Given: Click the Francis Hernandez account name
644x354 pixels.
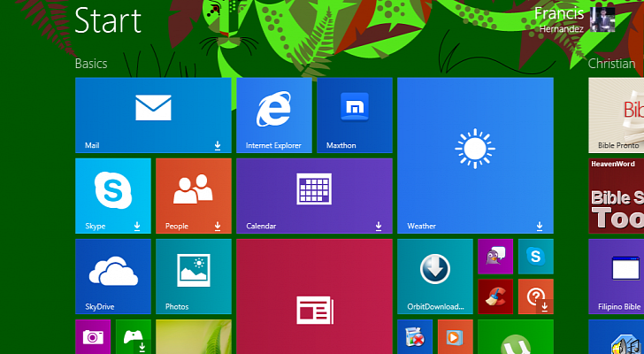Looking at the screenshot, I should [x=559, y=19].
